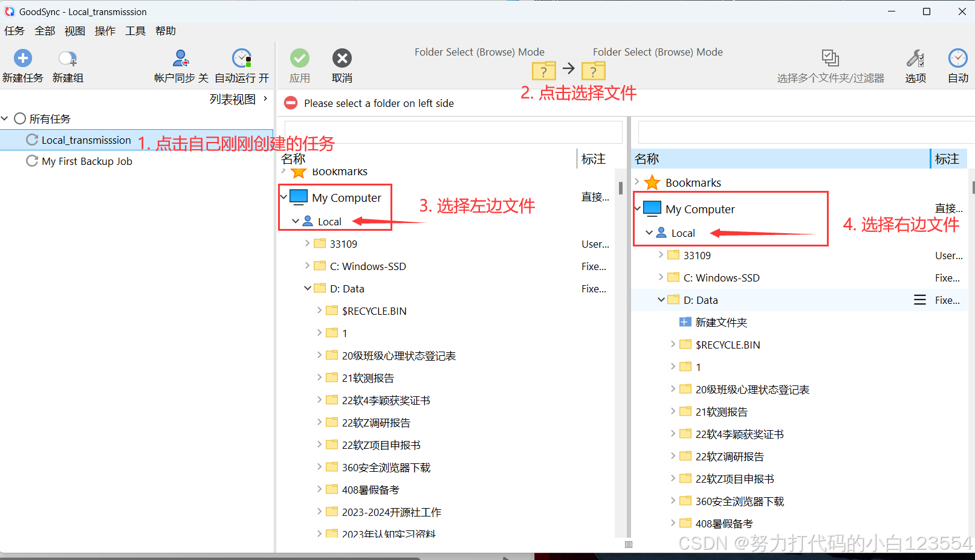Click the 新建文件夹 new folder plus icon

click(685, 322)
